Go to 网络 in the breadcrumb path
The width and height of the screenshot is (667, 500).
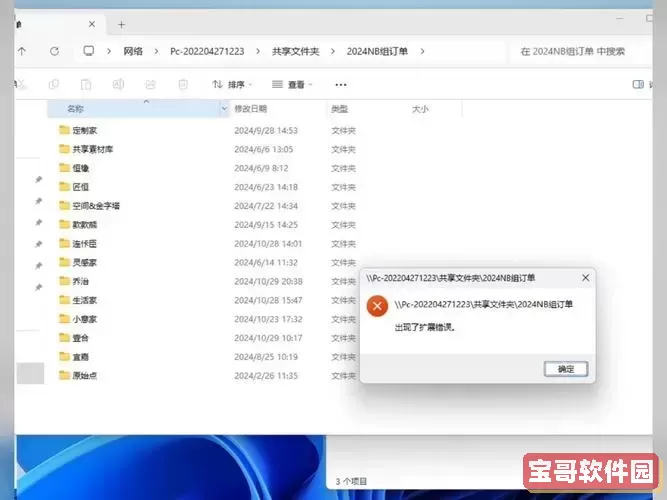133,51
